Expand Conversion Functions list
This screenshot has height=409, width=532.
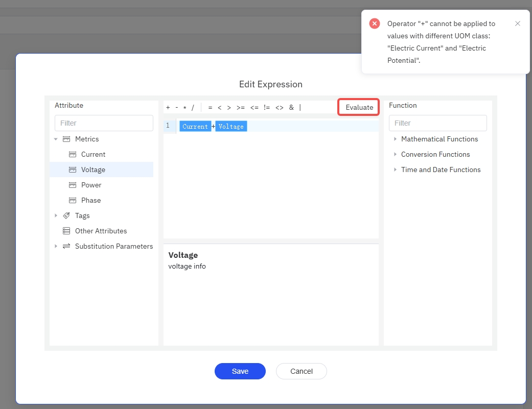pyautogui.click(x=395, y=154)
